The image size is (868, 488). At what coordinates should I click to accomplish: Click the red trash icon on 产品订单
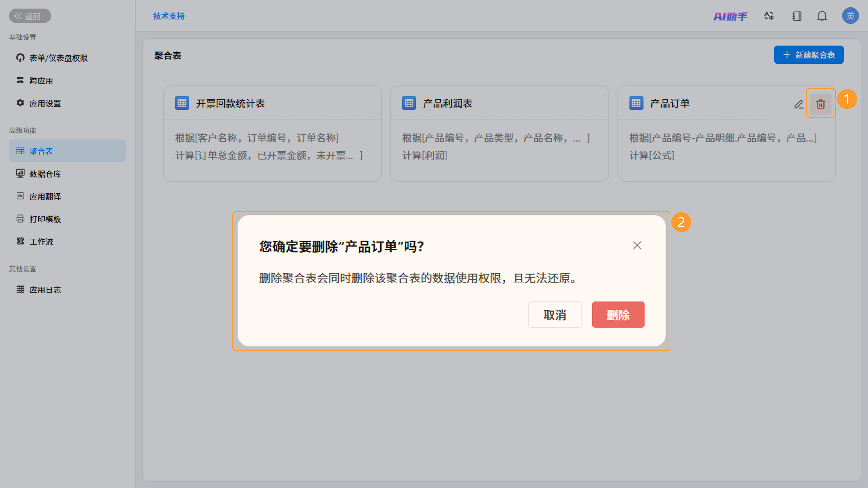(x=821, y=104)
